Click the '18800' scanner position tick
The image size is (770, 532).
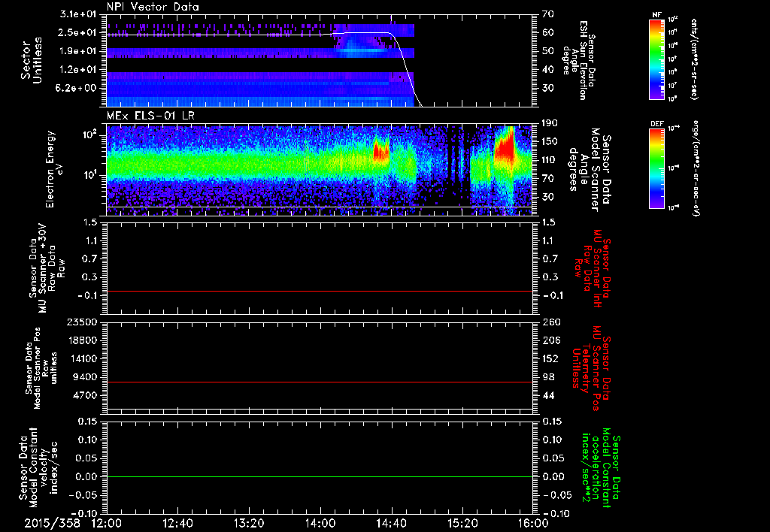82,340
